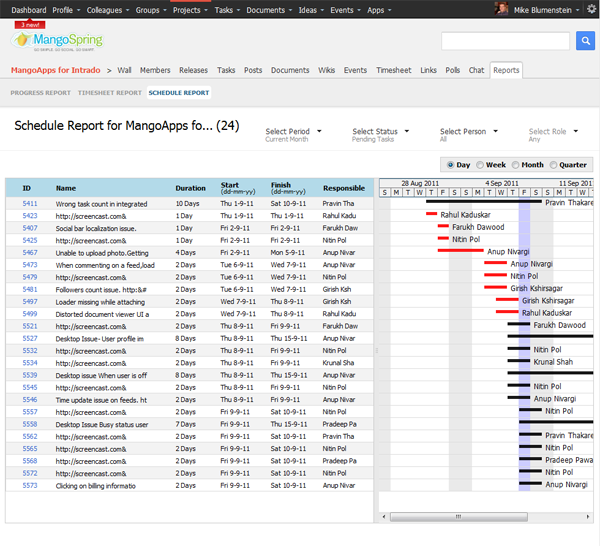Click the Gantt scrollbar left arrow
This screenshot has width=600, height=546.
[x=384, y=517]
